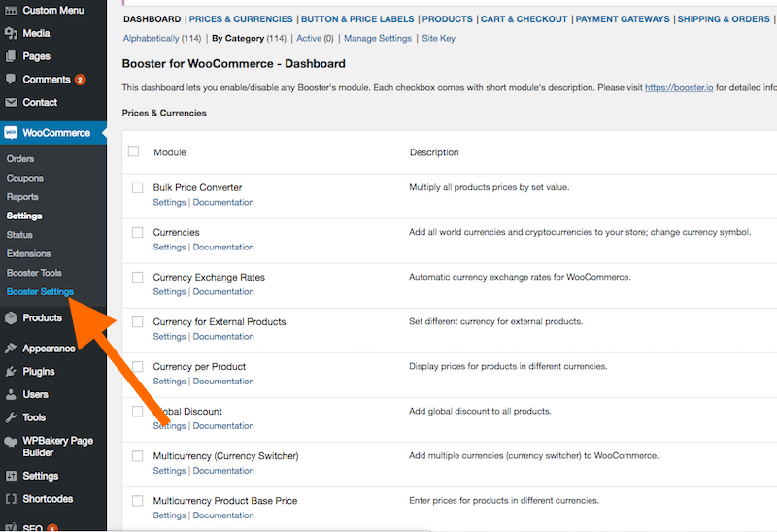Click the Comments speech bubble icon
The width and height of the screenshot is (777, 532).
pos(11,80)
